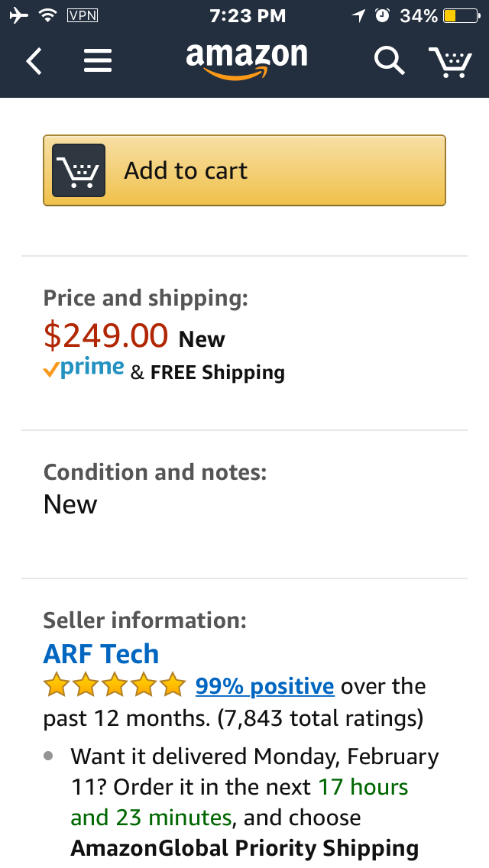The width and height of the screenshot is (489, 868).
Task: Tap the battery indicator in status bar
Action: (461, 15)
